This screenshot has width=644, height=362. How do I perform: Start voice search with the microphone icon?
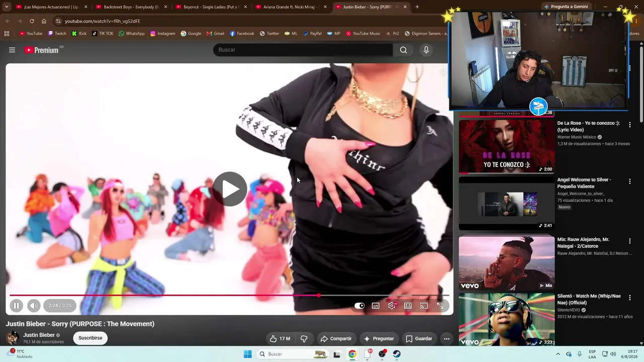tap(426, 50)
